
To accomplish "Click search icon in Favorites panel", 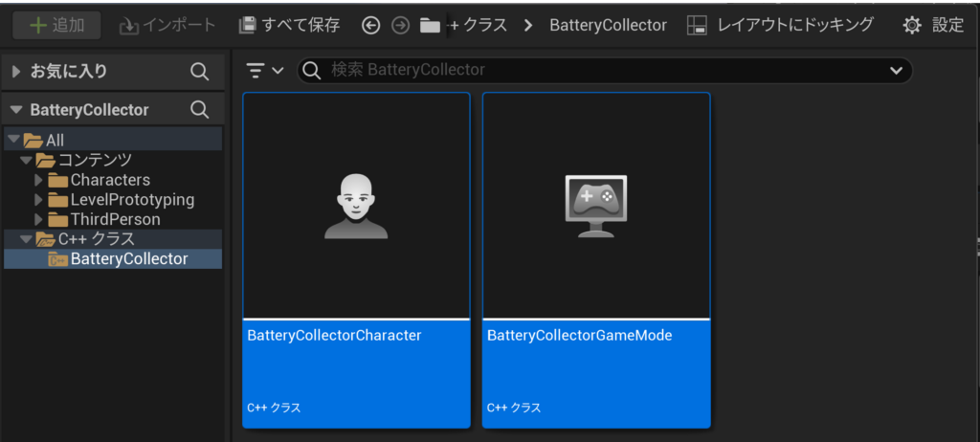I will point(199,71).
